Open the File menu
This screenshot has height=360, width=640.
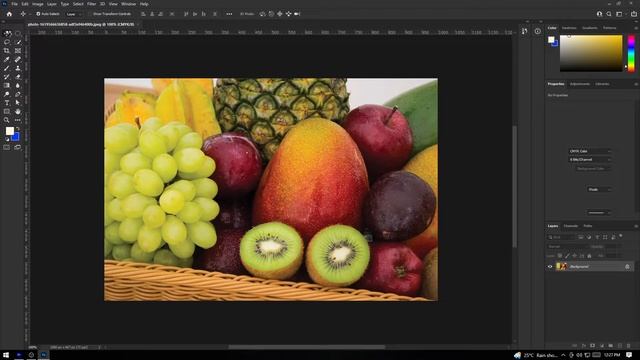click(x=14, y=4)
